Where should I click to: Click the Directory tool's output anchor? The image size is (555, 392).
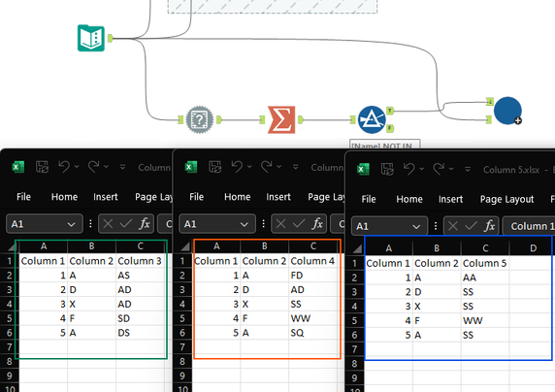coord(110,38)
